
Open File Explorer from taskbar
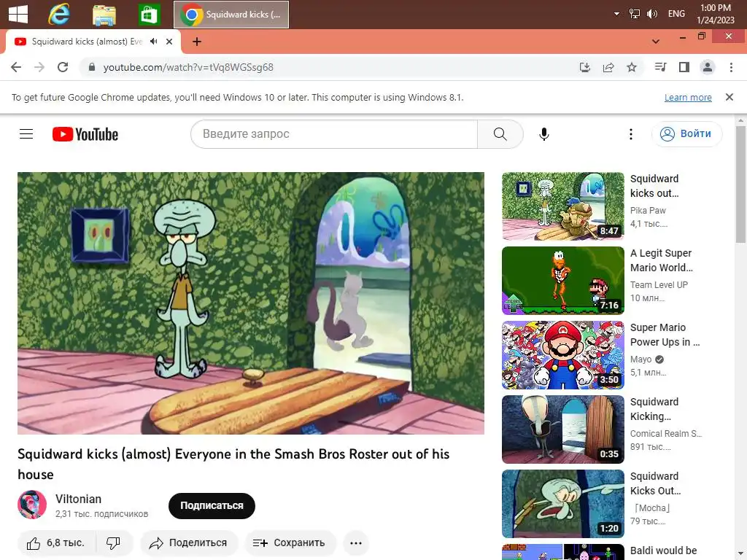pos(104,15)
